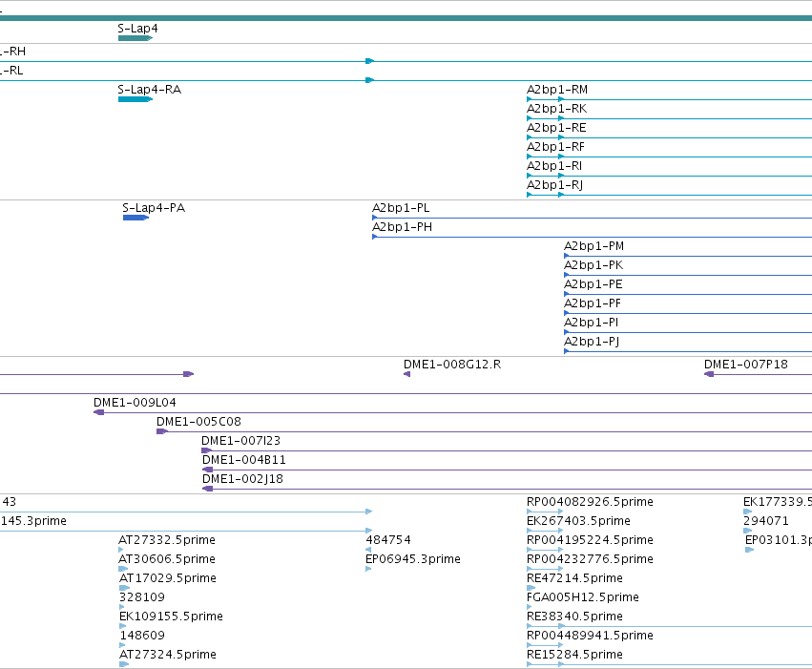
Task: Select the RP004195224.5prime EST label
Action: click(590, 540)
